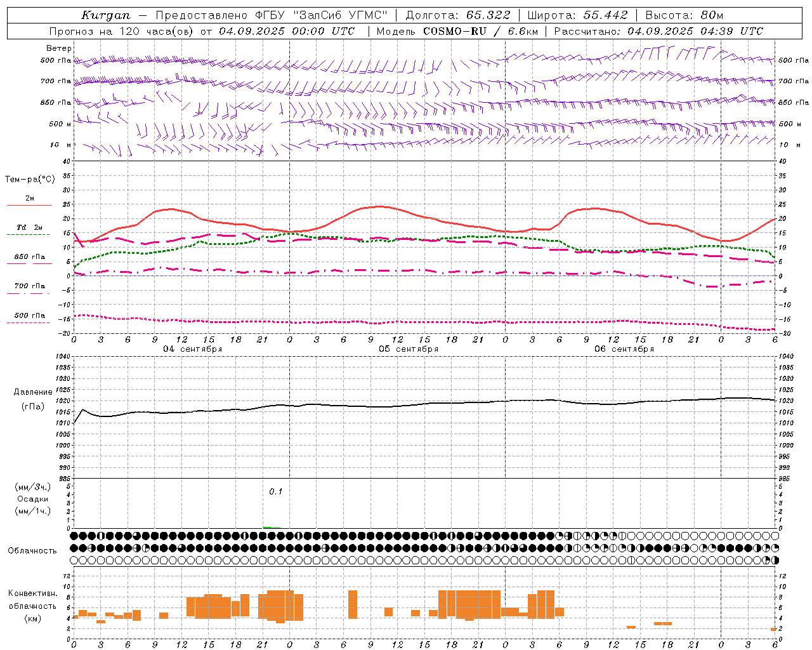Click the "700 гПа" temperature legend entry
This screenshot has width=812, height=650.
30,286
